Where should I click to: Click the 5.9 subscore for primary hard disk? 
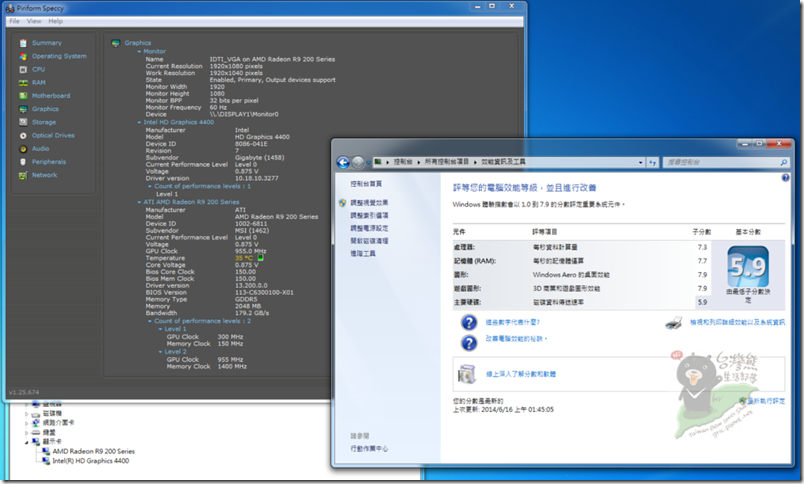tap(702, 302)
